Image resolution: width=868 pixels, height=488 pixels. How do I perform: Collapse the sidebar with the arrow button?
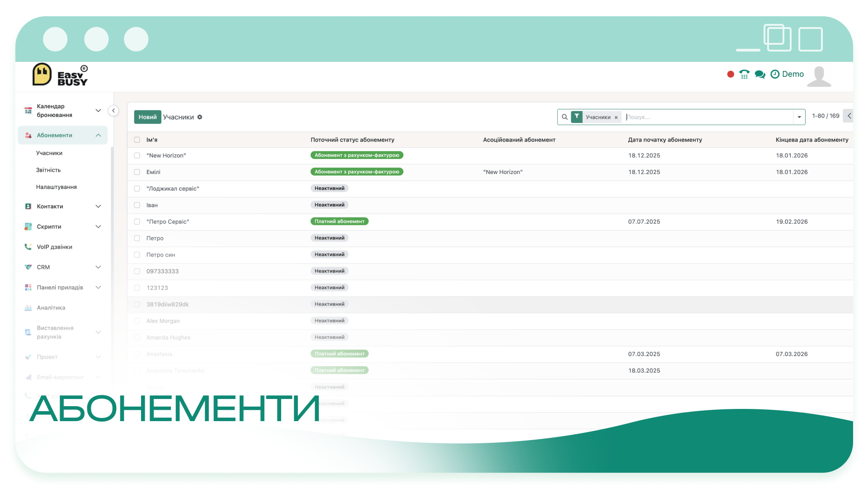(x=113, y=111)
